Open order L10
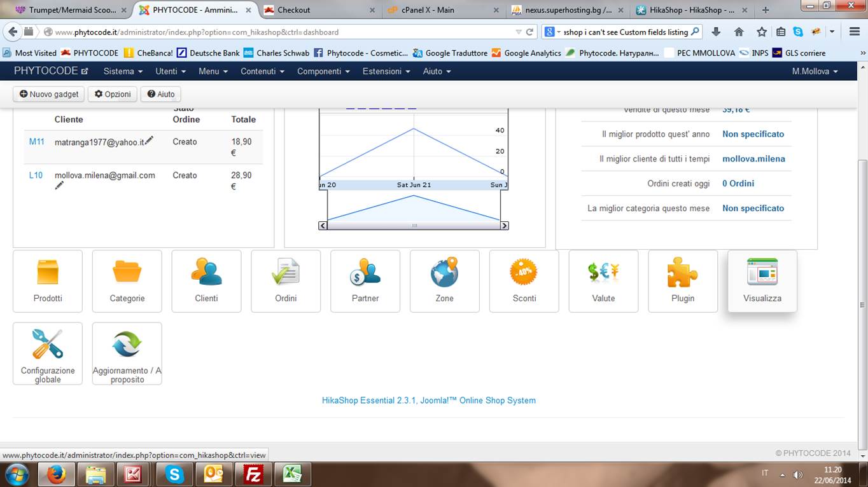This screenshot has width=868, height=487. 36,175
